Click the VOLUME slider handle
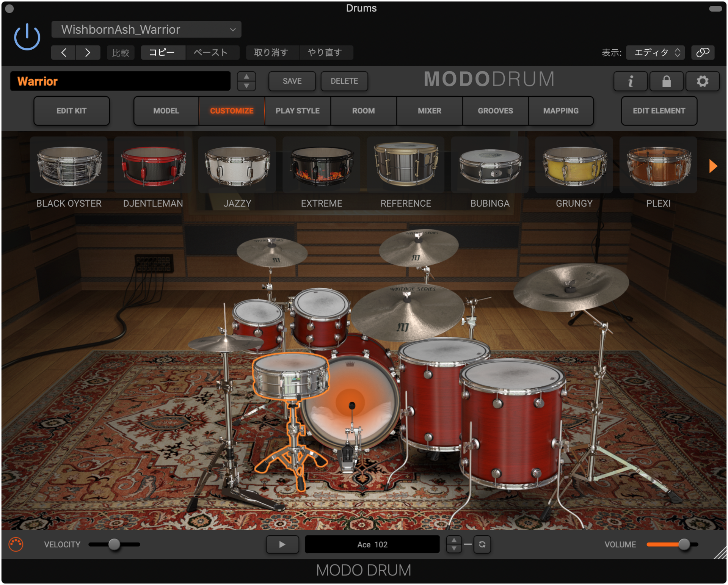This screenshot has height=585, width=728. tap(684, 544)
